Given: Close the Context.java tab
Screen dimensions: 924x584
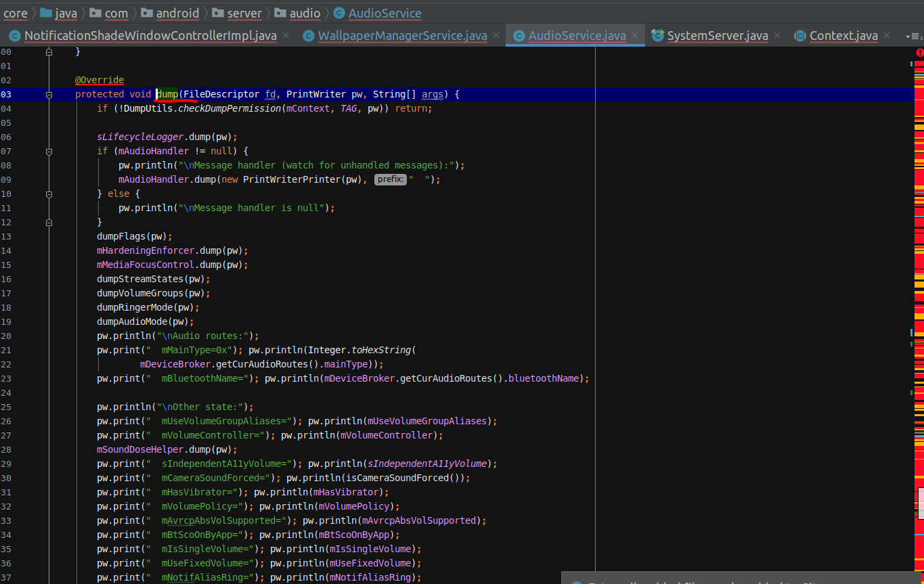Looking at the screenshot, I should click(887, 36).
